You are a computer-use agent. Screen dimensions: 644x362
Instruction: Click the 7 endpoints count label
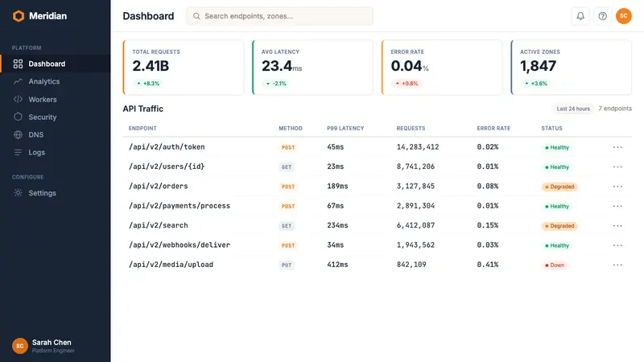point(615,109)
